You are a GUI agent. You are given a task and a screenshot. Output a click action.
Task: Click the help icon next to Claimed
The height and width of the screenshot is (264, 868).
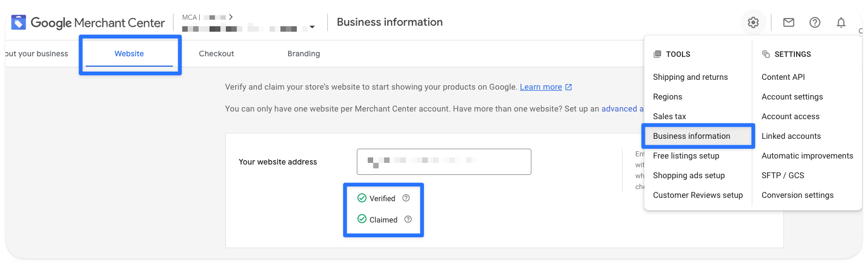point(408,220)
